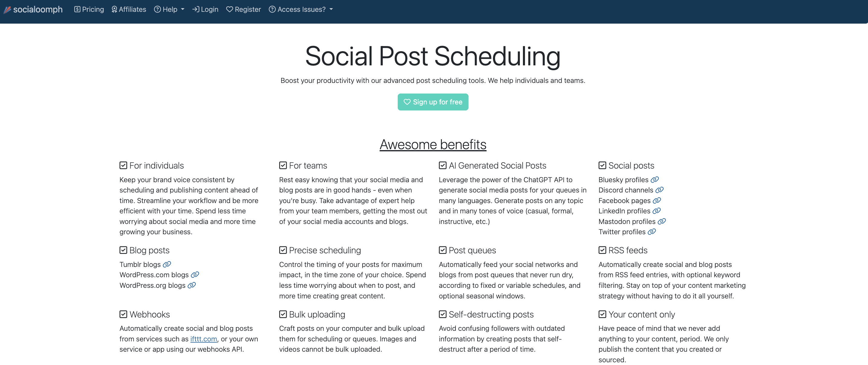868x365 pixels.
Task: Click the Login arrow icon
Action: [x=196, y=9]
